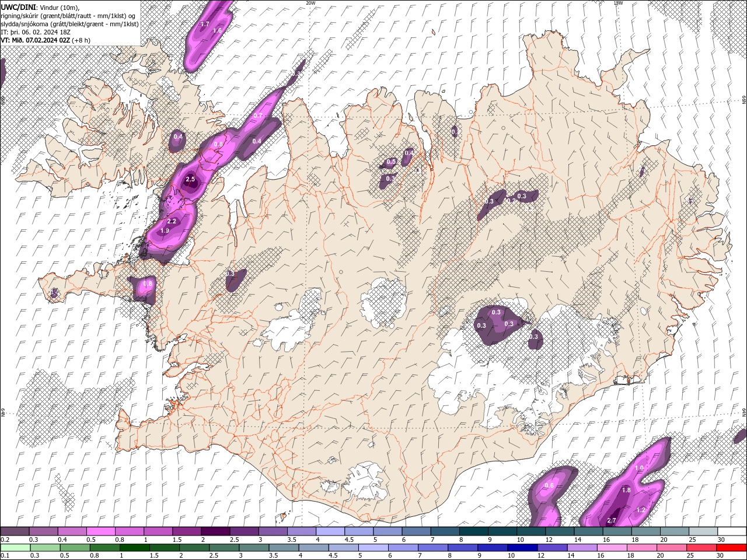Click the '1.8' value in the southeast sea
The height and width of the screenshot is (560, 747).
pyautogui.click(x=626, y=491)
